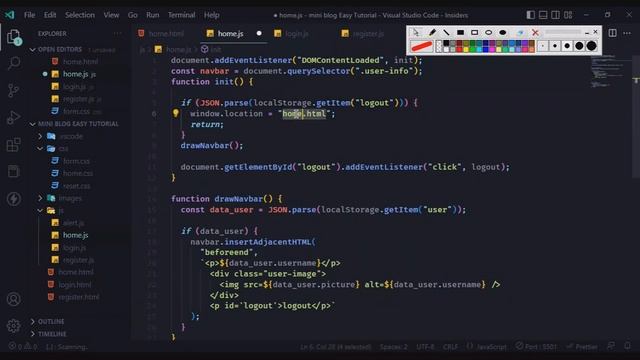Pick the yellow color swatch
The image size is (640, 360).
[466, 49]
